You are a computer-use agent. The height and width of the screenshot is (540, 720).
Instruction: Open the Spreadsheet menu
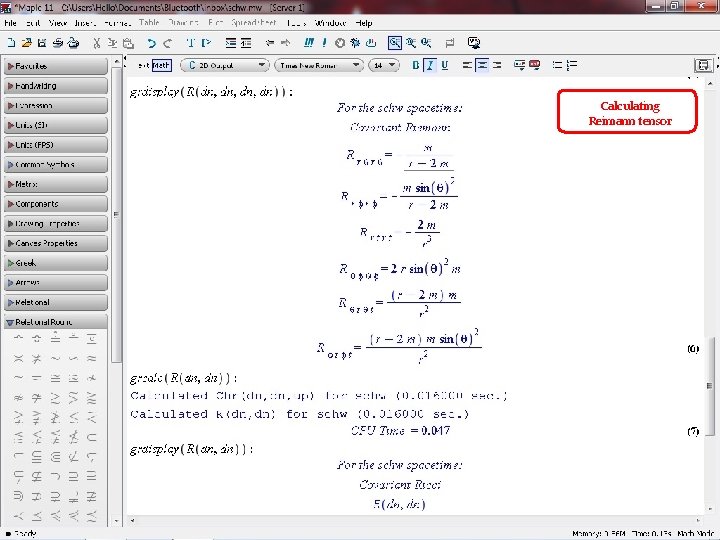click(x=254, y=23)
